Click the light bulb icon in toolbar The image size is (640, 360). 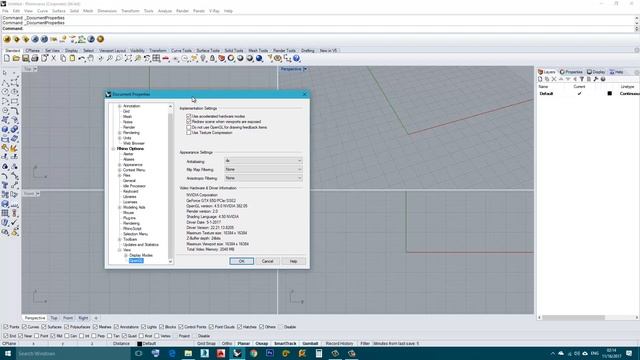pyautogui.click(x=203, y=59)
